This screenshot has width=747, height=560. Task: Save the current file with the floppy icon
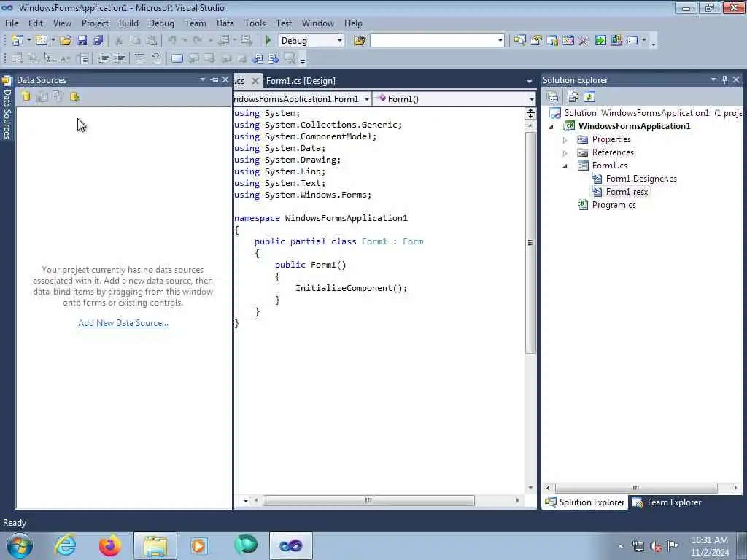point(82,41)
